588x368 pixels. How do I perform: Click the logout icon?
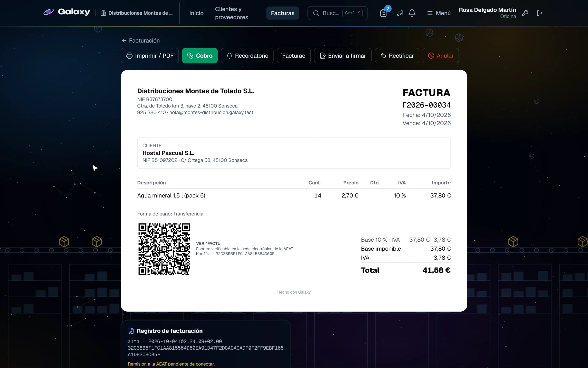tap(540, 13)
